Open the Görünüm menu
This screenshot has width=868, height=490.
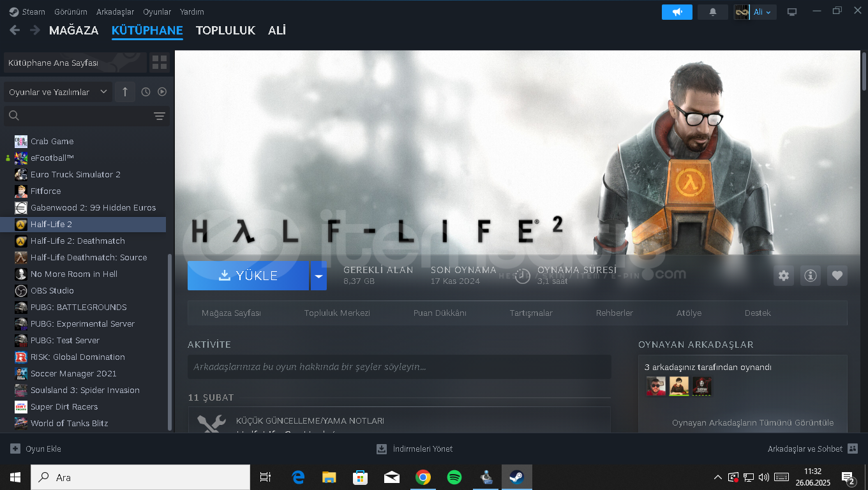coord(71,11)
